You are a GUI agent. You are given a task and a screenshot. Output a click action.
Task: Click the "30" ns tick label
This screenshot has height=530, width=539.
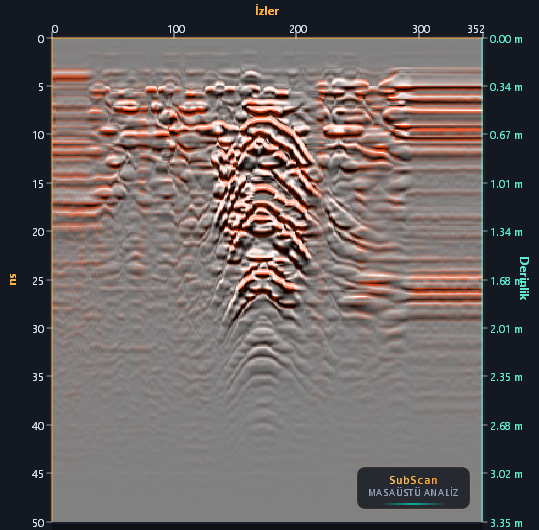pos(38,329)
